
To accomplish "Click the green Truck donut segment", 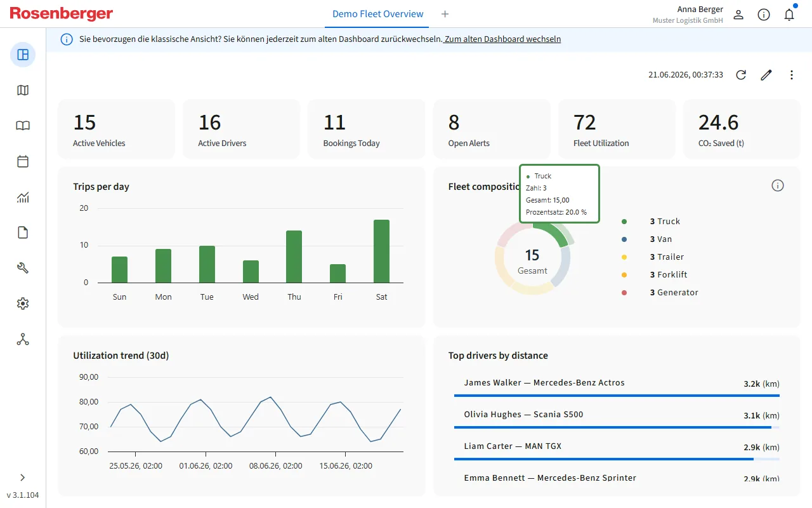I will pos(553,234).
